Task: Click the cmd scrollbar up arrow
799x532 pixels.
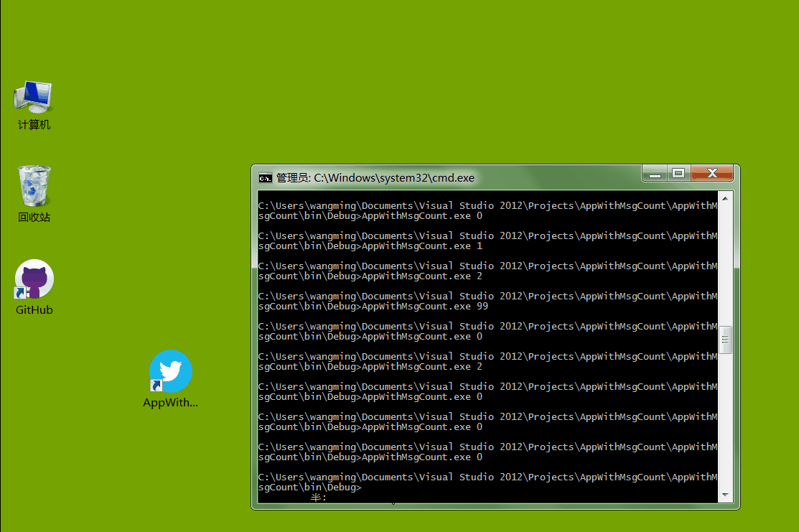Action: coord(725,198)
